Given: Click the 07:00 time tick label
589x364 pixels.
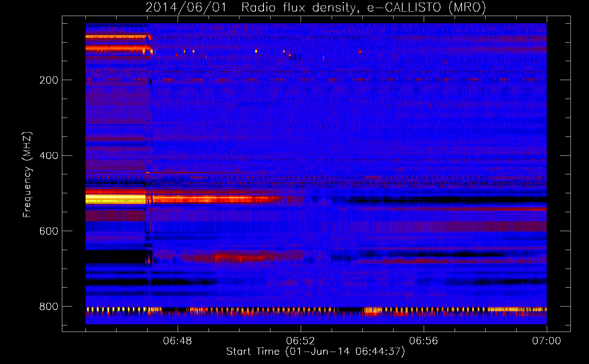Looking at the screenshot, I should [x=547, y=341].
